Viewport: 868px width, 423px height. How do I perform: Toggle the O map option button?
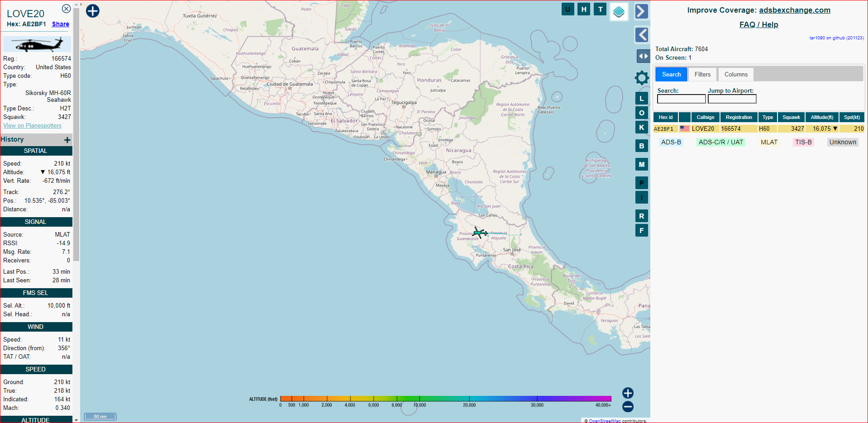click(641, 113)
